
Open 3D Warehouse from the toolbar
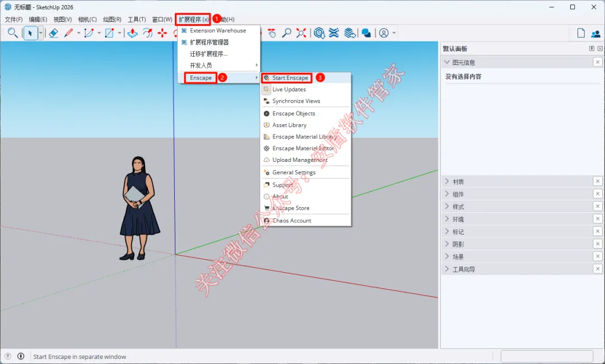[319, 33]
